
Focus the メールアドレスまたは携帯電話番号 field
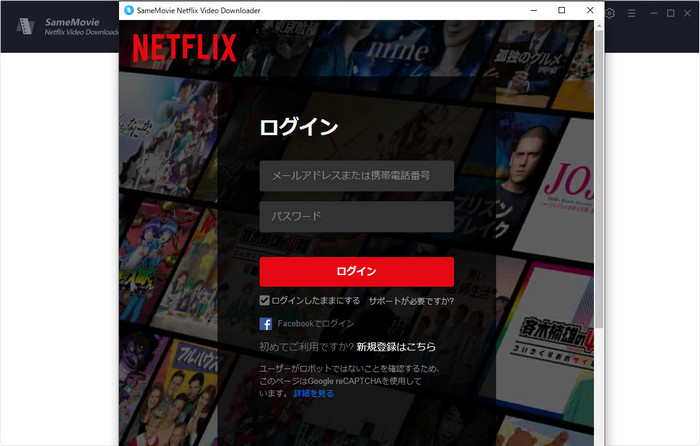coord(356,175)
